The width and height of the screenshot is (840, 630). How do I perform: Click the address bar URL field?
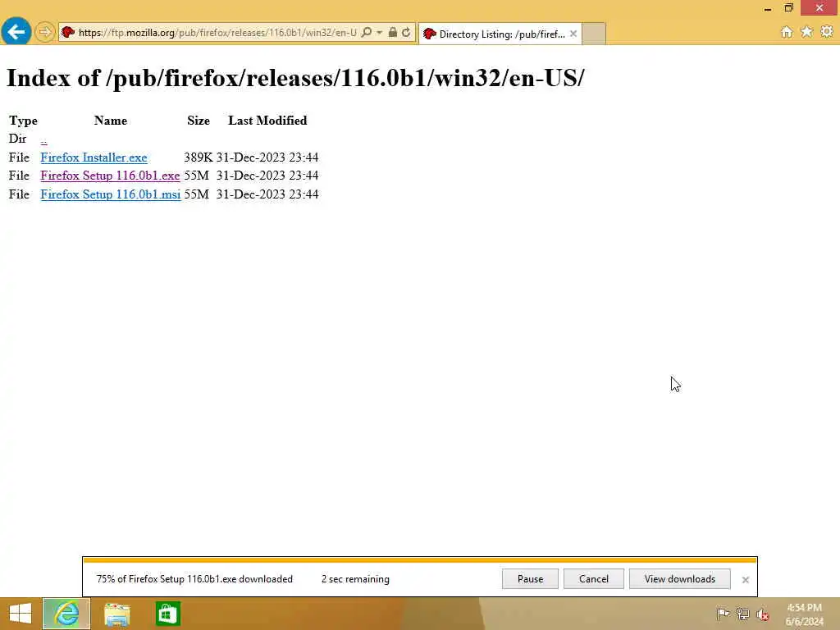[x=217, y=33]
